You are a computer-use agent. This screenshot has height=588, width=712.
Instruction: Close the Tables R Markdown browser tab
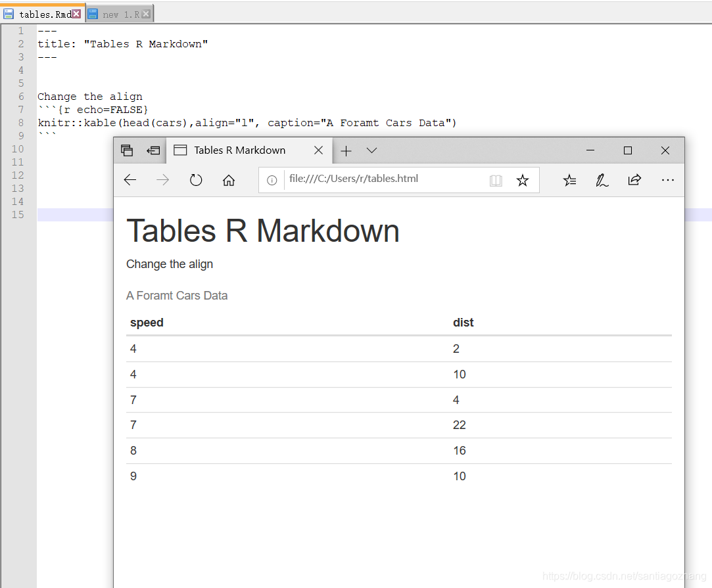[319, 150]
